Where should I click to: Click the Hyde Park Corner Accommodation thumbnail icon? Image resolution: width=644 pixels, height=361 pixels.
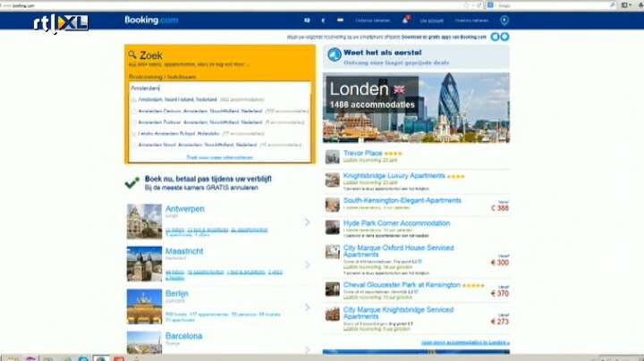(x=332, y=226)
